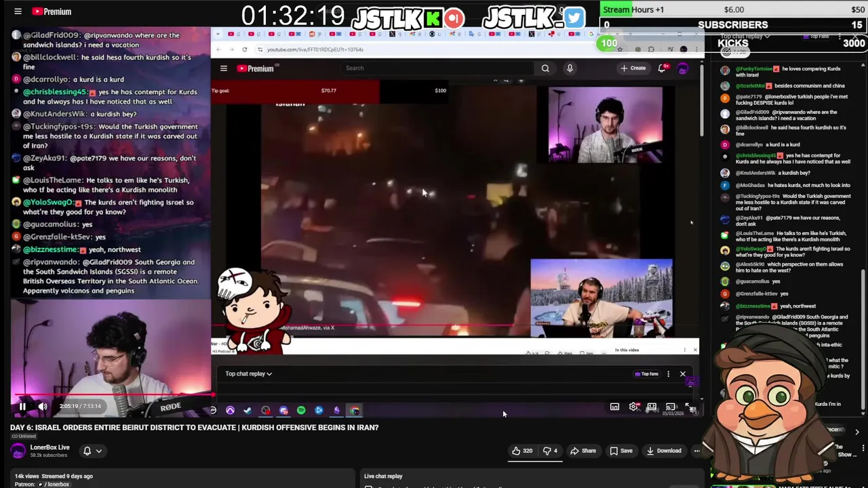Image resolution: width=868 pixels, height=488 pixels.
Task: Open LonerBox Live channel avatar
Action: (18, 451)
